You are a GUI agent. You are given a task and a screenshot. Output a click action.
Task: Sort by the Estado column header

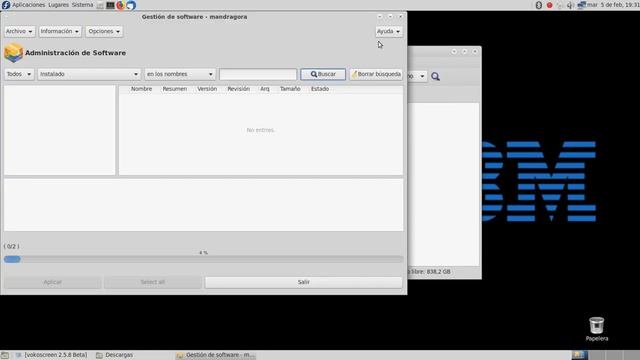(x=320, y=89)
